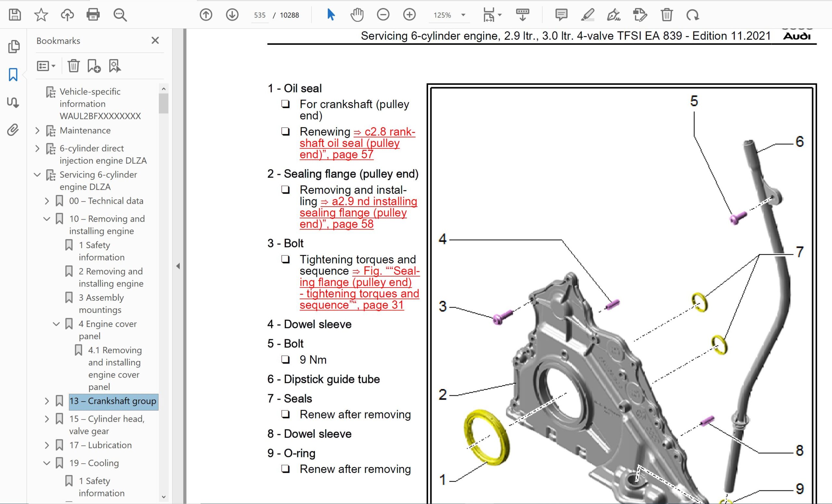Viewport: 832px width, 504px height.
Task: Open the zoom level 125% dropdown
Action: pos(463,15)
